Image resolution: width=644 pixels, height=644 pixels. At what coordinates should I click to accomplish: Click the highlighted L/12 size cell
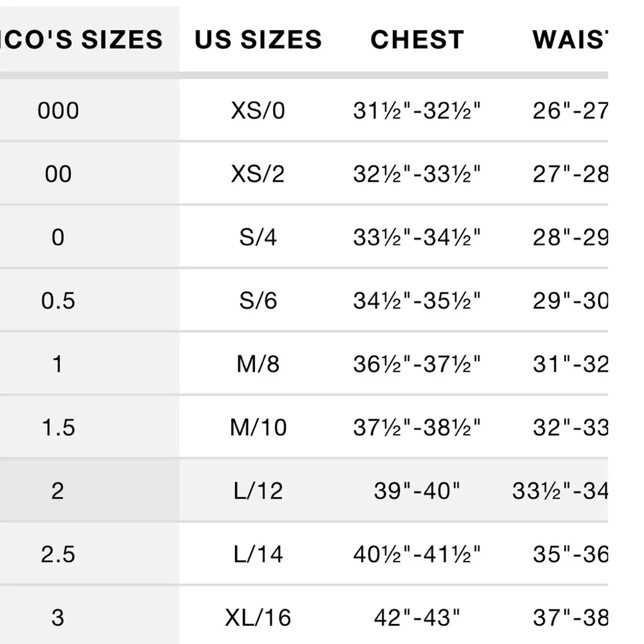tap(258, 491)
